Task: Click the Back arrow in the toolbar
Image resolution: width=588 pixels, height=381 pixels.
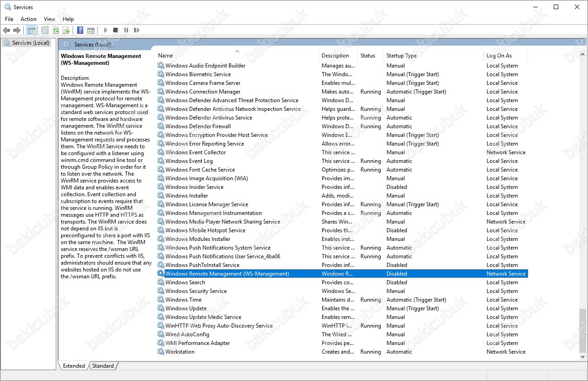Action: 6,30
